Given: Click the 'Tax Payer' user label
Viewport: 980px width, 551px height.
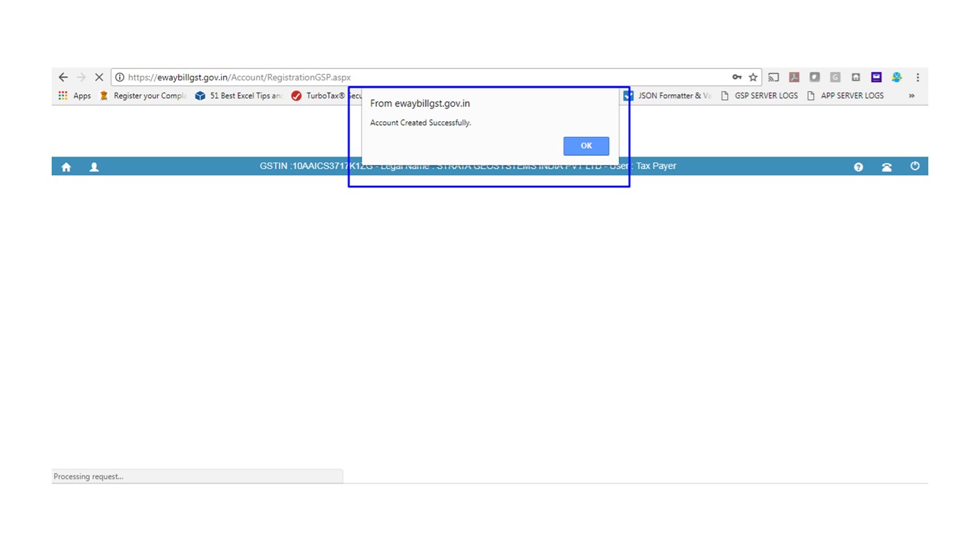Looking at the screenshot, I should point(656,166).
